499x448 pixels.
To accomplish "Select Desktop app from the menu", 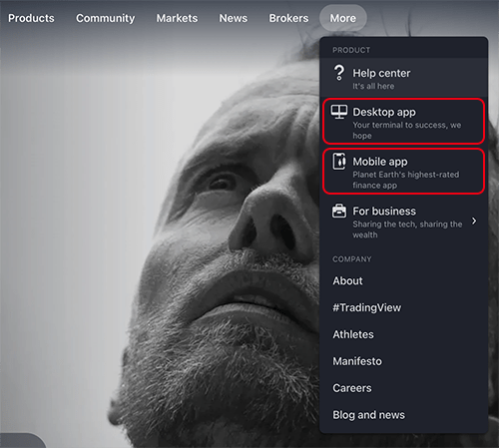I will [x=403, y=122].
